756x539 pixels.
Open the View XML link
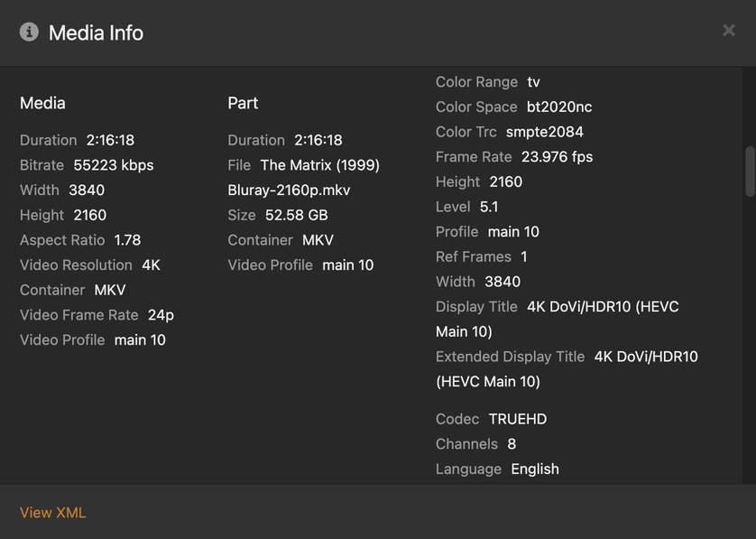click(x=52, y=513)
